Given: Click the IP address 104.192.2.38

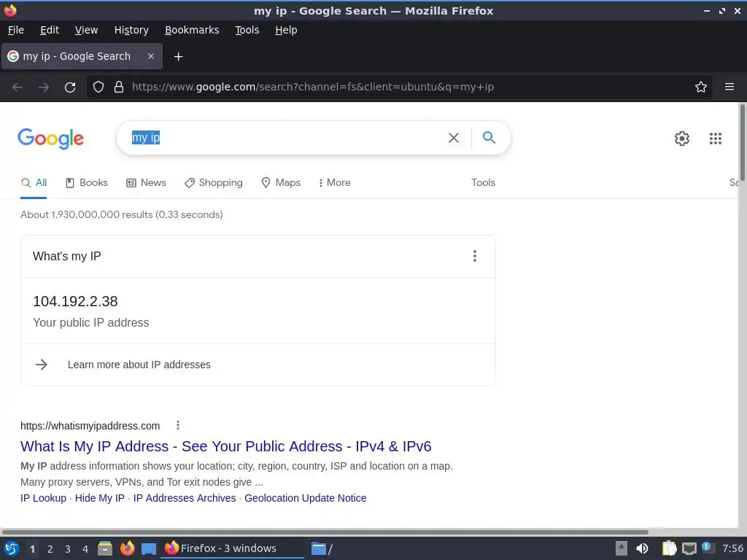Looking at the screenshot, I should [x=75, y=301].
